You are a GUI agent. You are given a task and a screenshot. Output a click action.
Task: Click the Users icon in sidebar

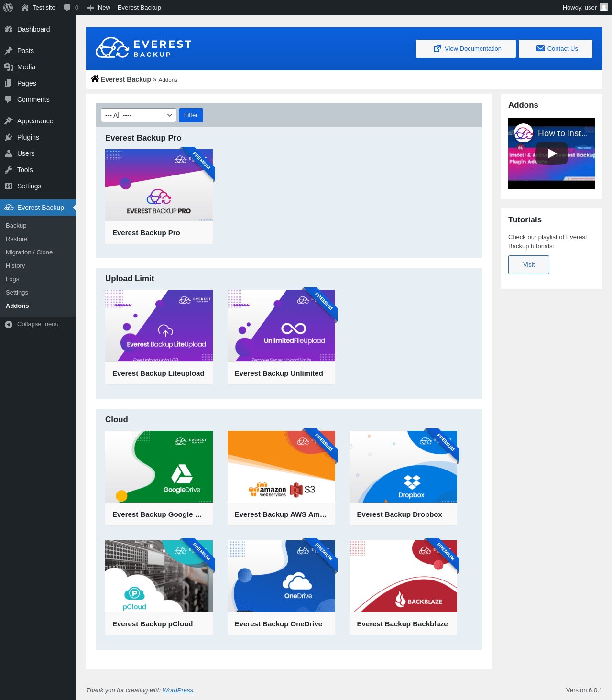coord(9,153)
